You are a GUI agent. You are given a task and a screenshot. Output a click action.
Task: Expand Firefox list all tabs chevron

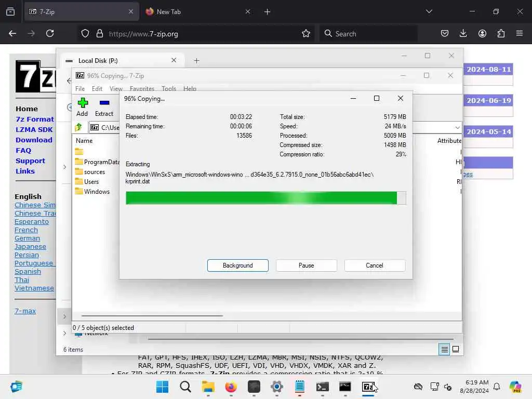click(429, 11)
